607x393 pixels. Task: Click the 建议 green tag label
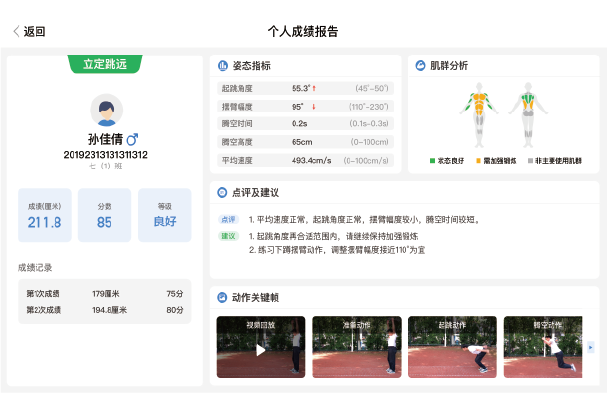228,236
